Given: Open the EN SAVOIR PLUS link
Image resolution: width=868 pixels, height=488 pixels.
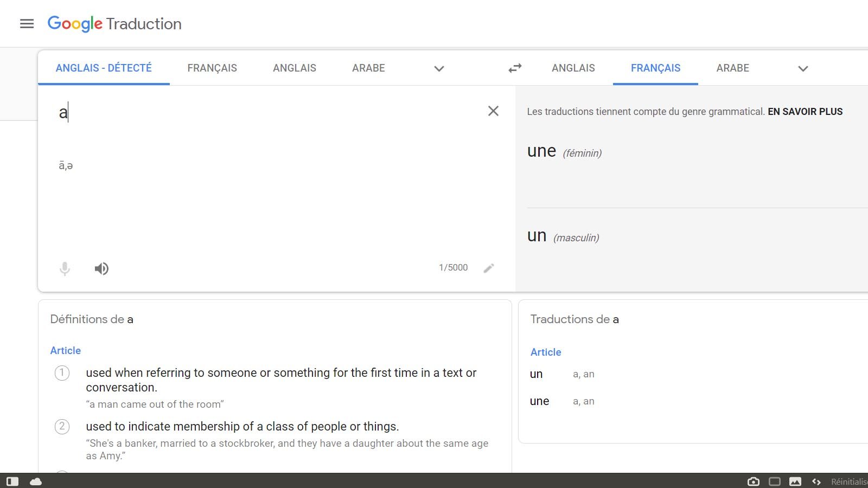Looking at the screenshot, I should pos(805,112).
